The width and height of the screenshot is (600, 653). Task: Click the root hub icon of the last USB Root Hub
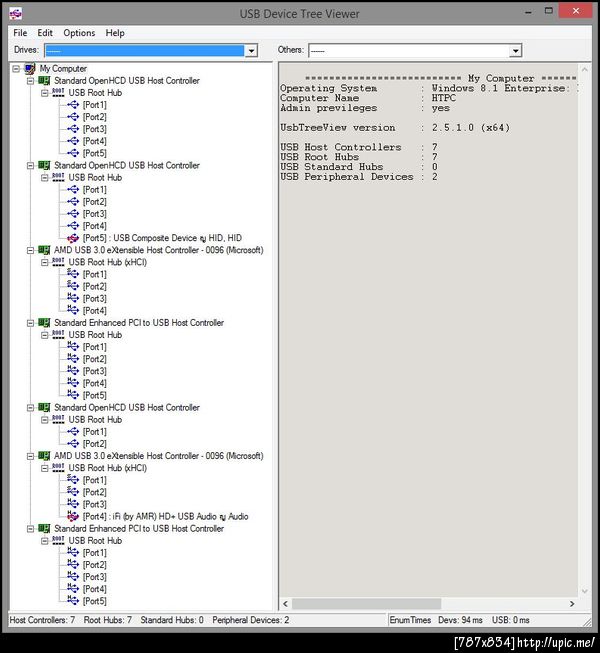(x=58, y=541)
